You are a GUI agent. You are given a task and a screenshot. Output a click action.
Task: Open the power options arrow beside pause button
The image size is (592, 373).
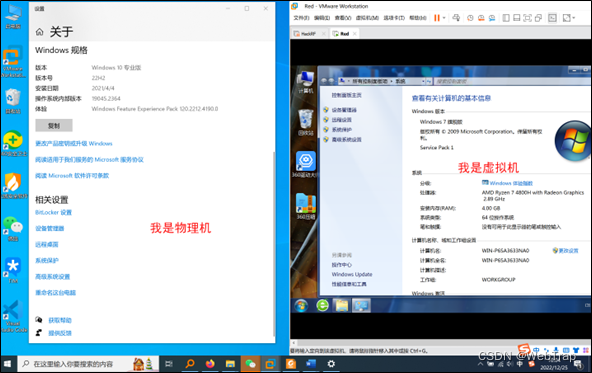[444, 18]
